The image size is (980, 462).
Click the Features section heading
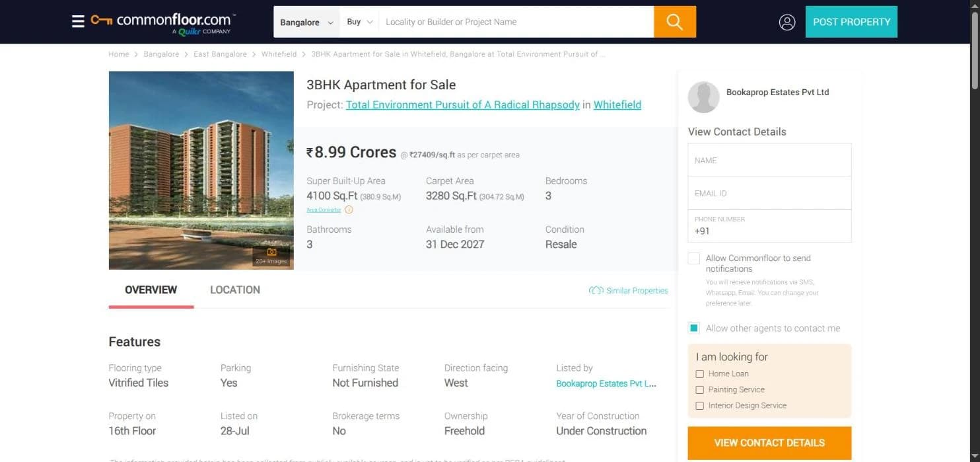click(x=135, y=342)
